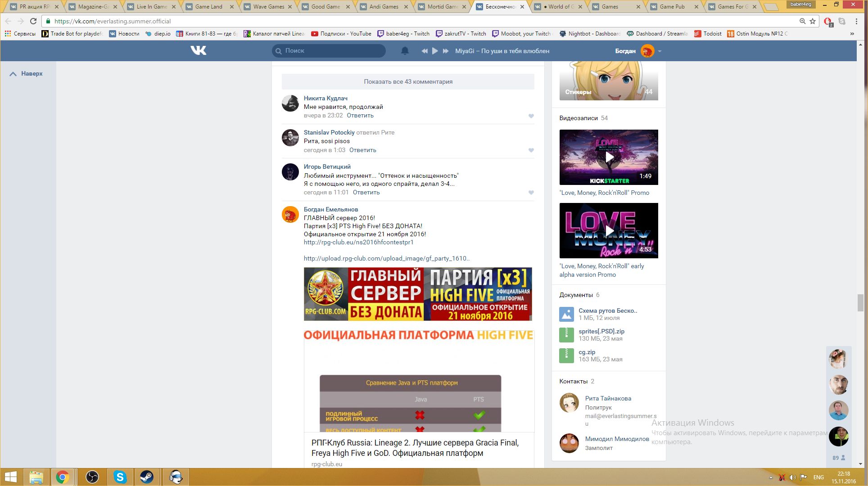The image size is (868, 486).
Task: Open the cg.zip document
Action: [587, 352]
